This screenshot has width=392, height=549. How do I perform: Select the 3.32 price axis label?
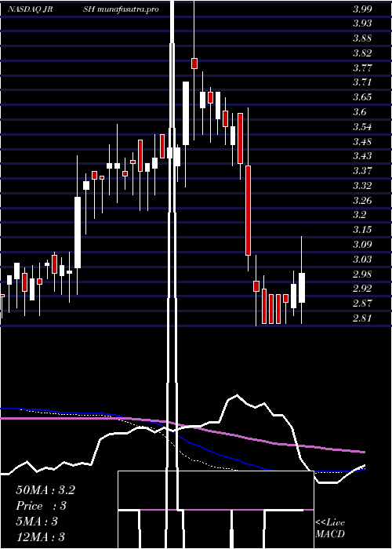click(x=362, y=185)
